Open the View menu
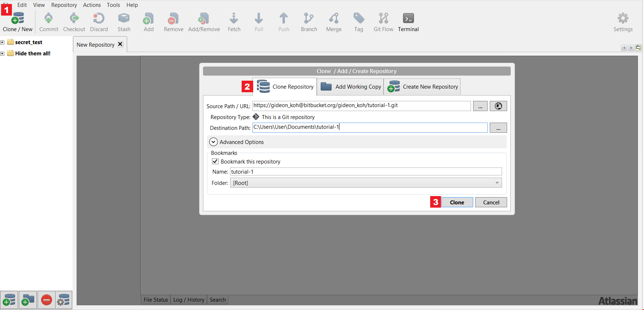Screen dimensions: 644x310 click(39, 5)
